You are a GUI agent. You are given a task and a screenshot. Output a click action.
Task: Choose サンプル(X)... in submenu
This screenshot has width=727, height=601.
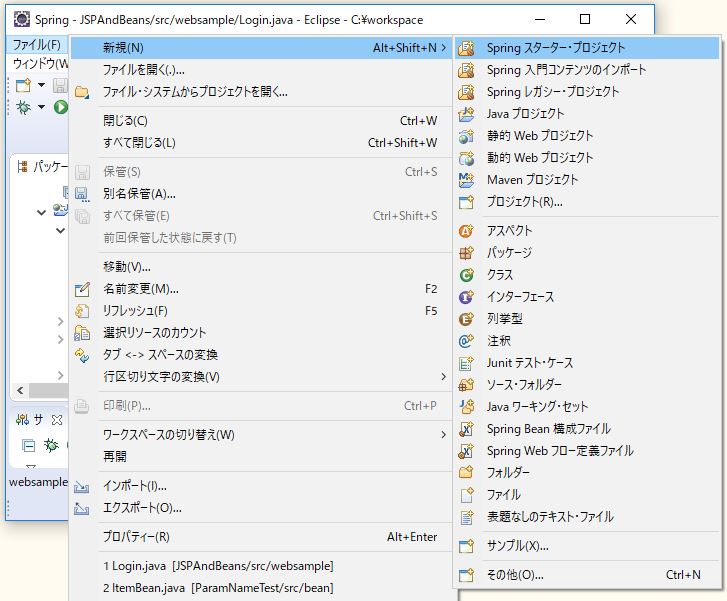(587, 546)
